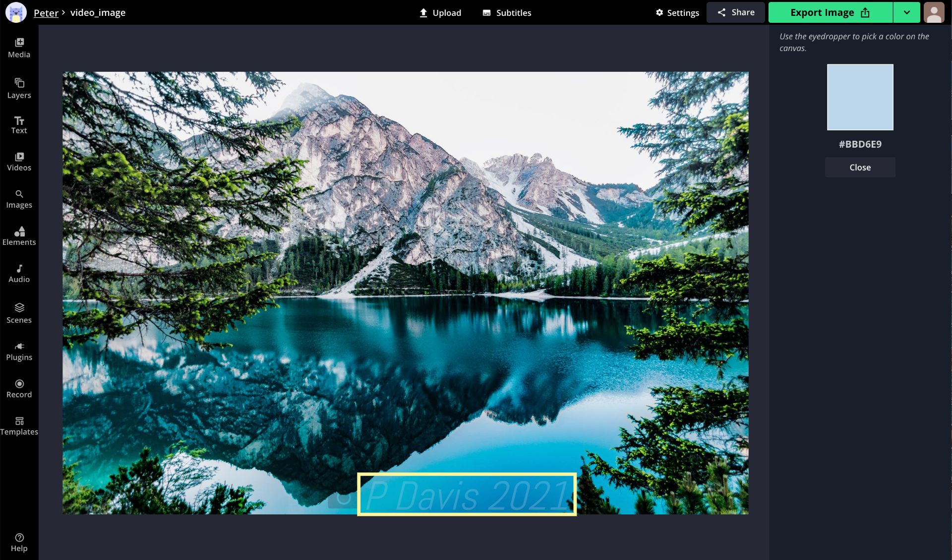Open the Scenes panel
This screenshot has height=560, width=952.
[19, 313]
